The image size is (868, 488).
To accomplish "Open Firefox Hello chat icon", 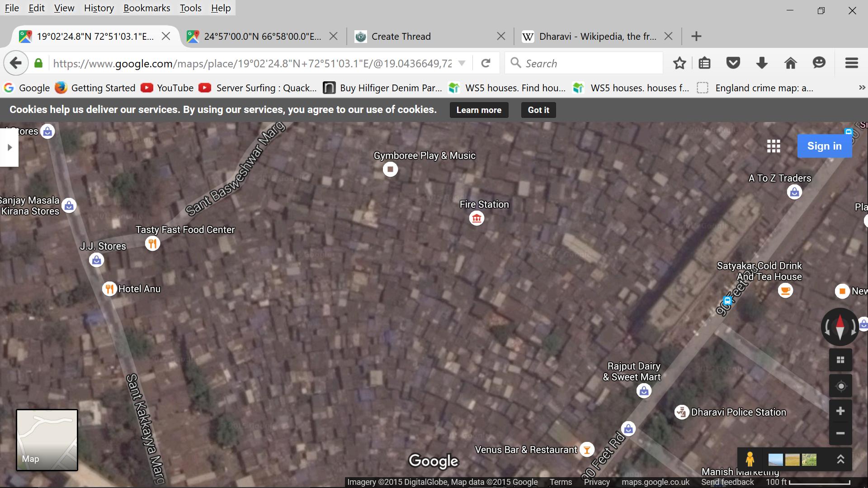I will coord(819,63).
